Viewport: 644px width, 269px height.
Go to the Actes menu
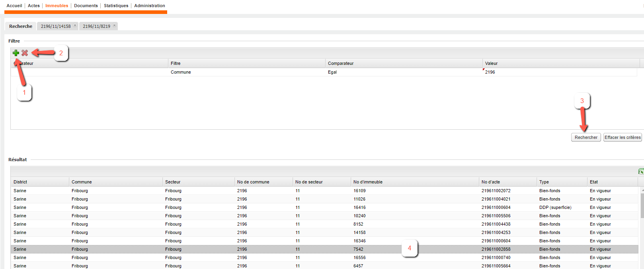tap(34, 6)
